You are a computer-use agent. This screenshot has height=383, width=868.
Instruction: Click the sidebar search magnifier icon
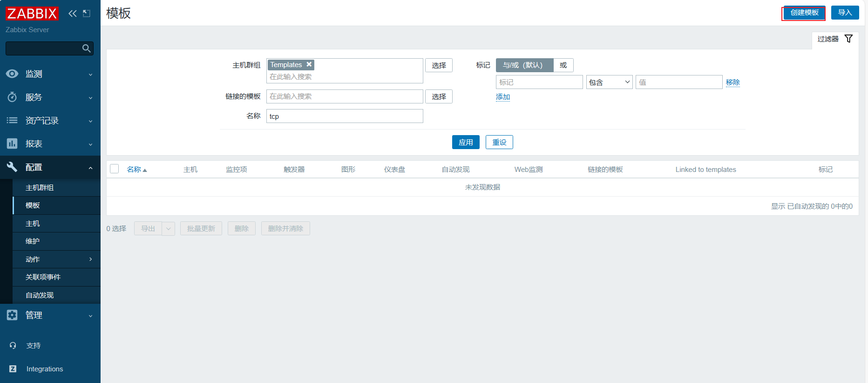tap(86, 48)
